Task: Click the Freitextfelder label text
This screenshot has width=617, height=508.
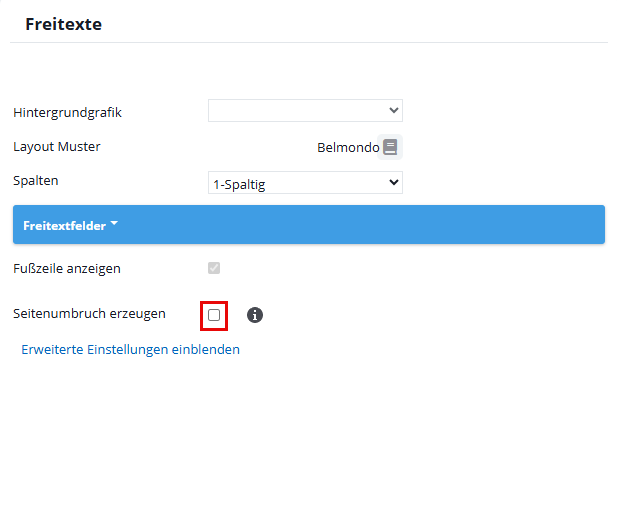Action: (64, 226)
